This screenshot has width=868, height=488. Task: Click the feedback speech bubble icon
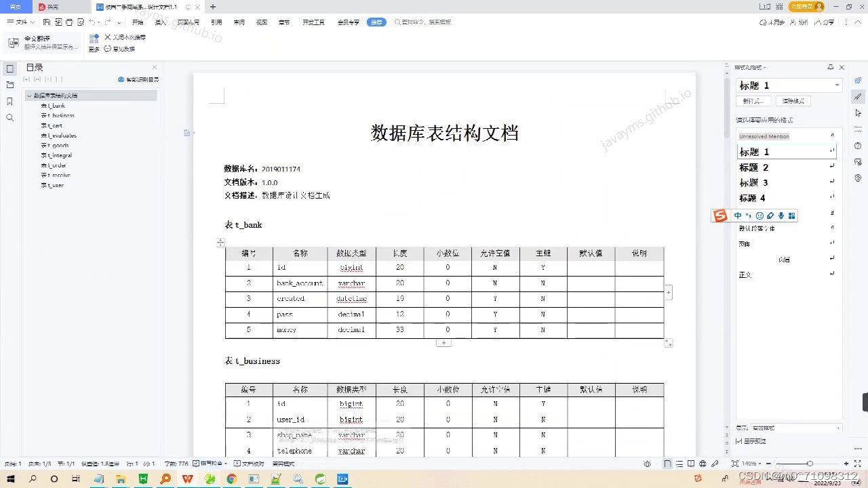point(107,49)
